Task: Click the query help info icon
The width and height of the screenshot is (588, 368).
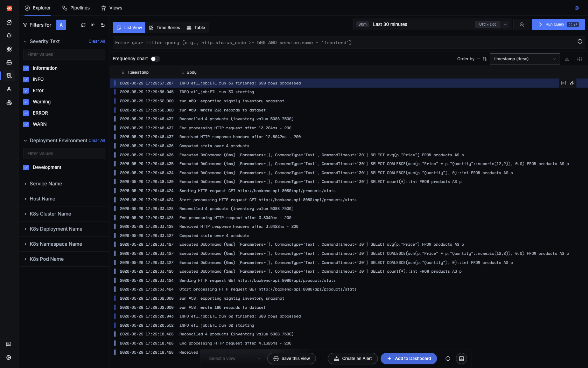Action: click(x=580, y=42)
